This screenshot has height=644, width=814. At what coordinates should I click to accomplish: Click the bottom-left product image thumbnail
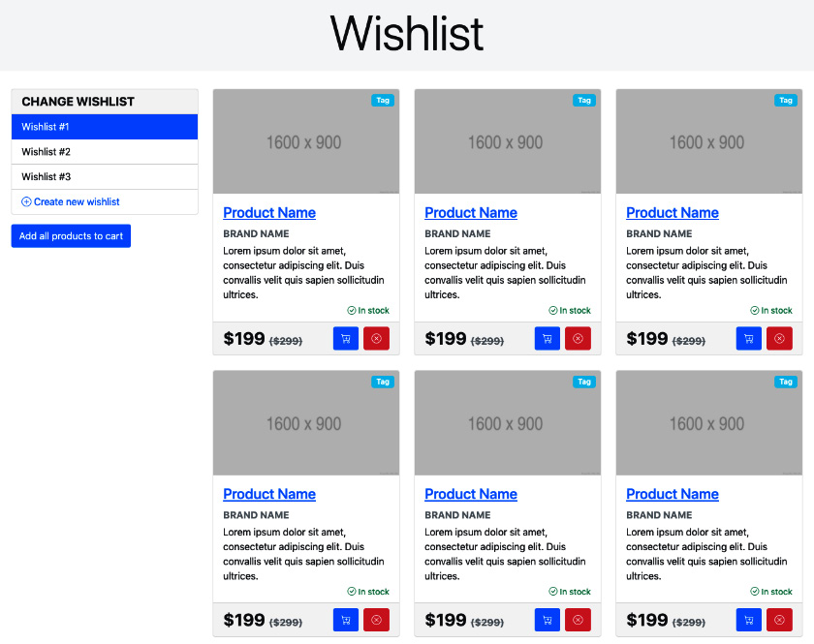(305, 422)
